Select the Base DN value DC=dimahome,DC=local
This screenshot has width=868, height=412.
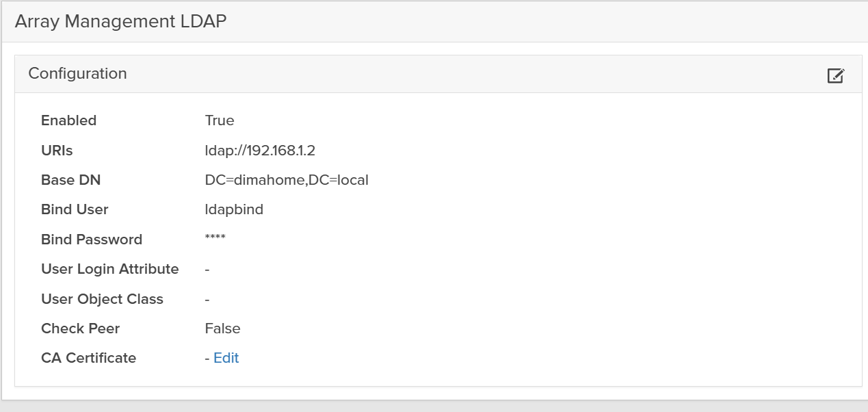287,180
